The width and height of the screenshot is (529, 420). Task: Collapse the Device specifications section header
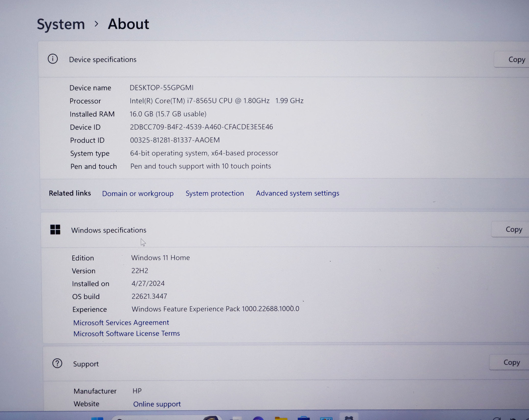pos(284,60)
